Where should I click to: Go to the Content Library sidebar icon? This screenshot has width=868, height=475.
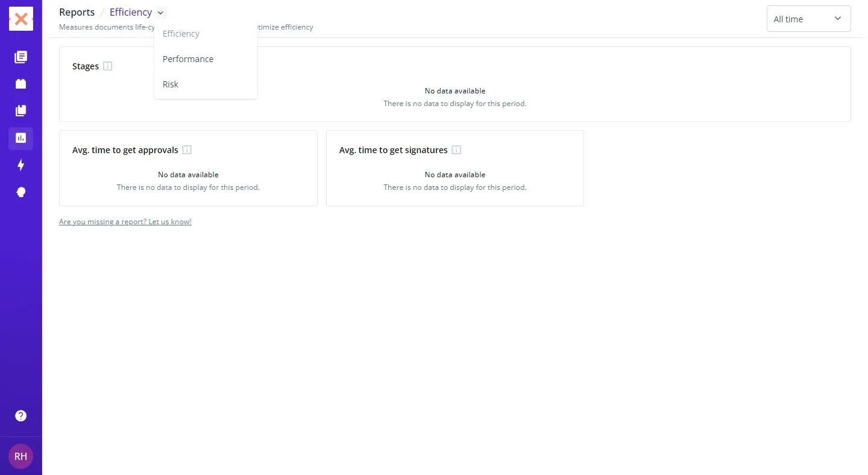(x=21, y=111)
